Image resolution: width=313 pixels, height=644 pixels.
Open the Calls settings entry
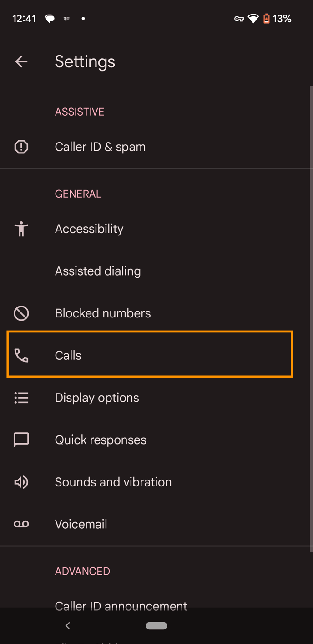click(x=150, y=355)
